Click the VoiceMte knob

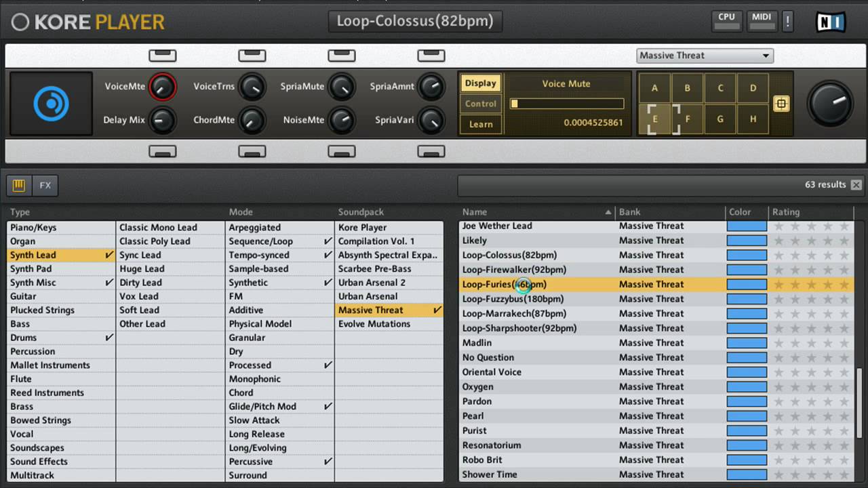(162, 87)
